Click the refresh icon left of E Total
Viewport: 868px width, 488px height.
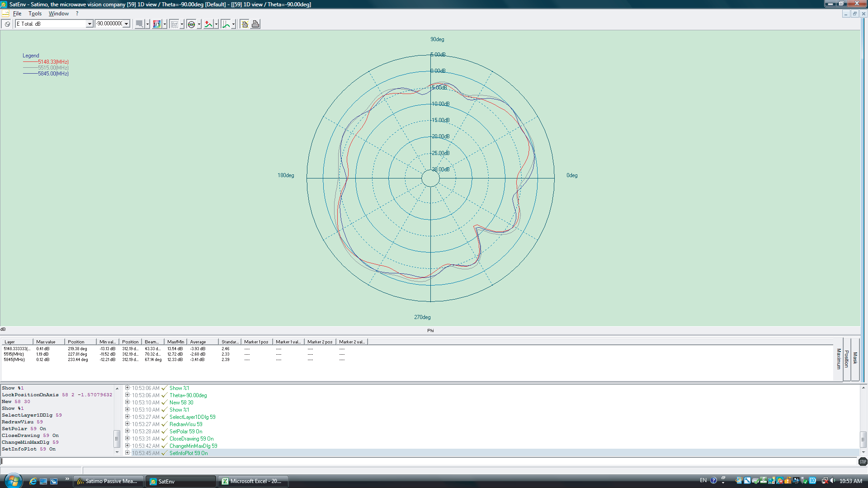pos(7,24)
